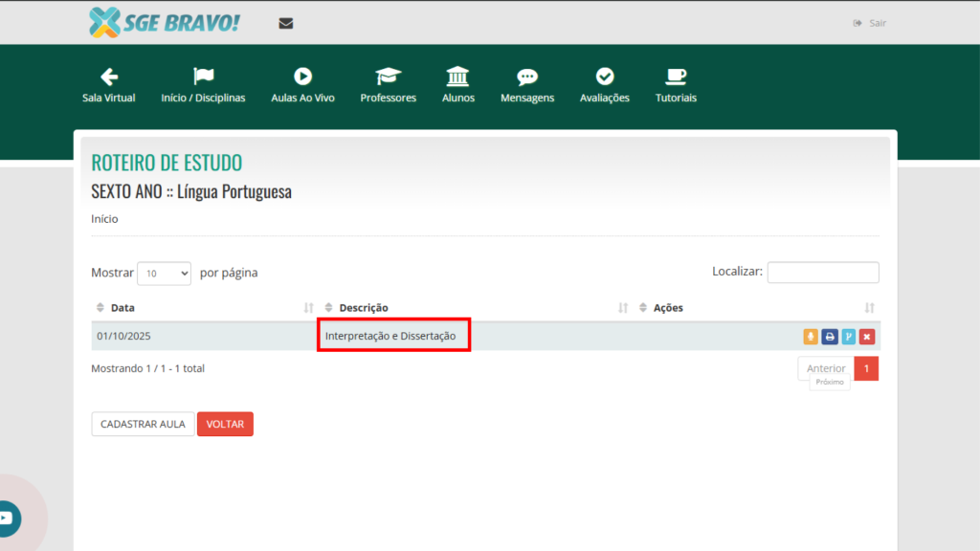Click the CADASTRAR AULA button

coord(143,424)
